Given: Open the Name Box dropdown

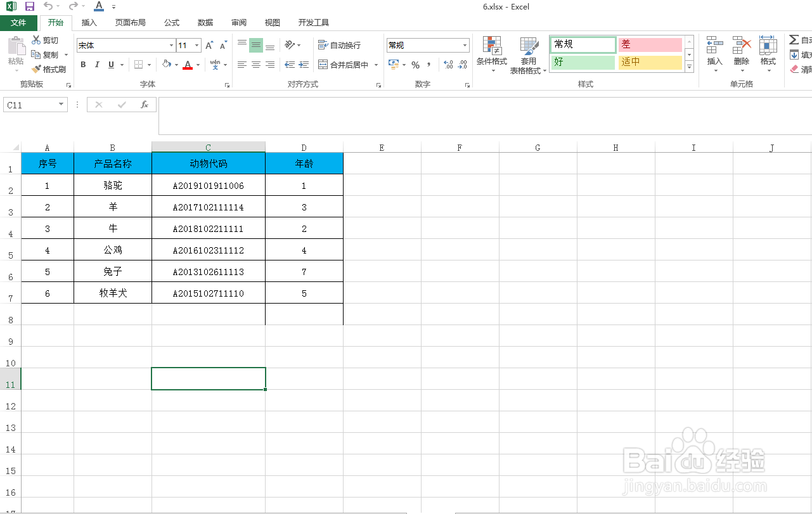Looking at the screenshot, I should (x=61, y=105).
